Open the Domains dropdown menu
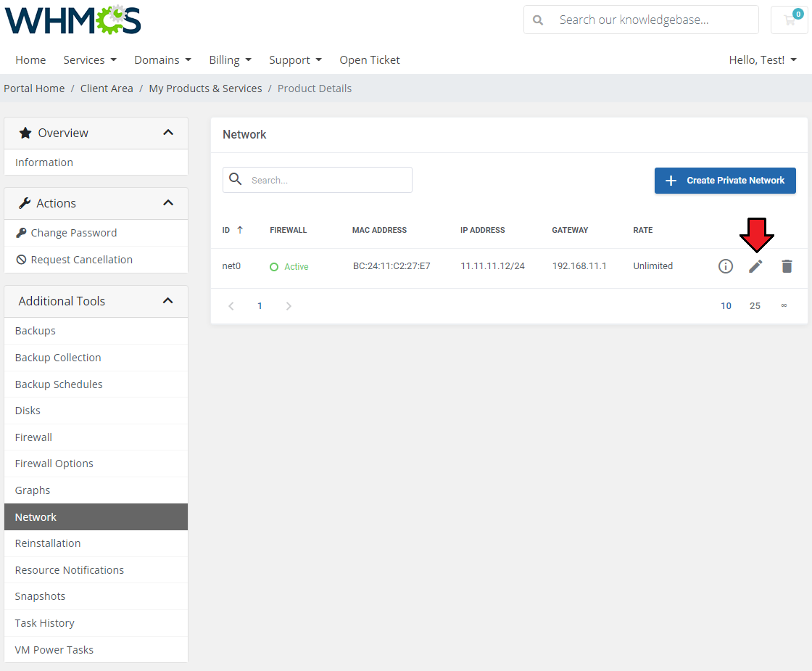The height and width of the screenshot is (671, 812). pos(162,60)
